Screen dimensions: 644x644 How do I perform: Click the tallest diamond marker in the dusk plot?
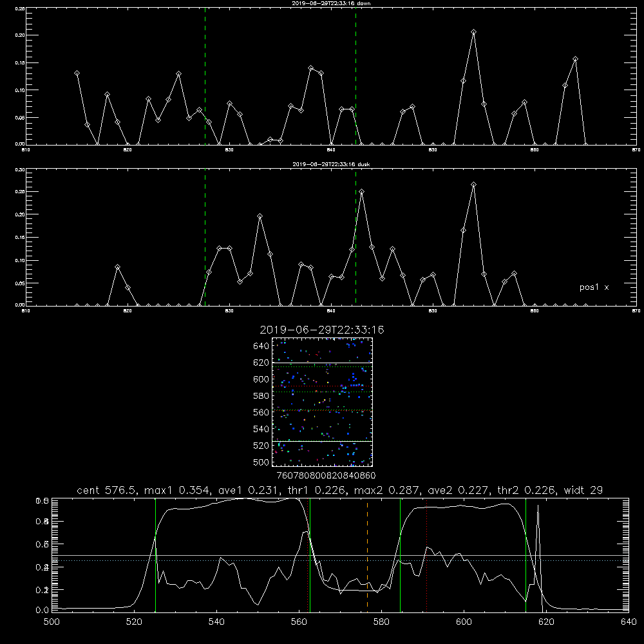pos(473,185)
